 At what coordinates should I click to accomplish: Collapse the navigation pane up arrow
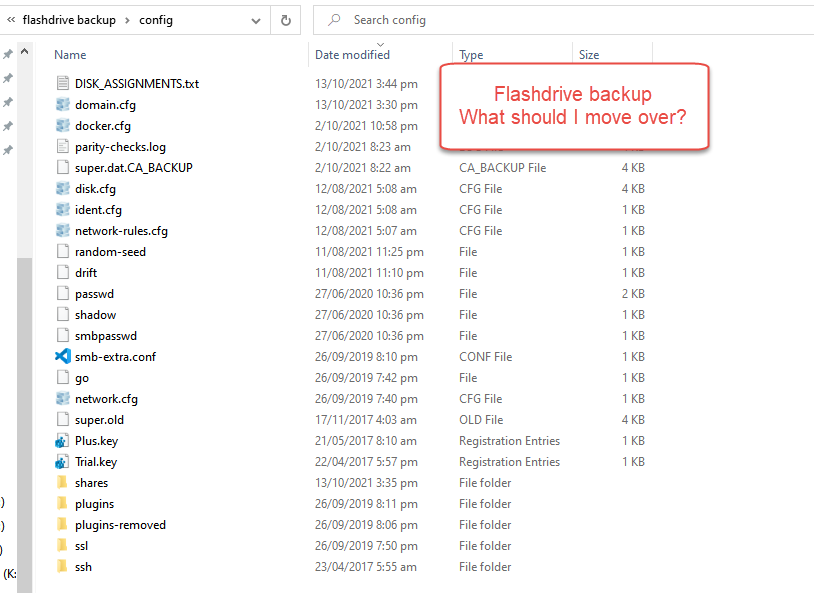click(x=24, y=51)
